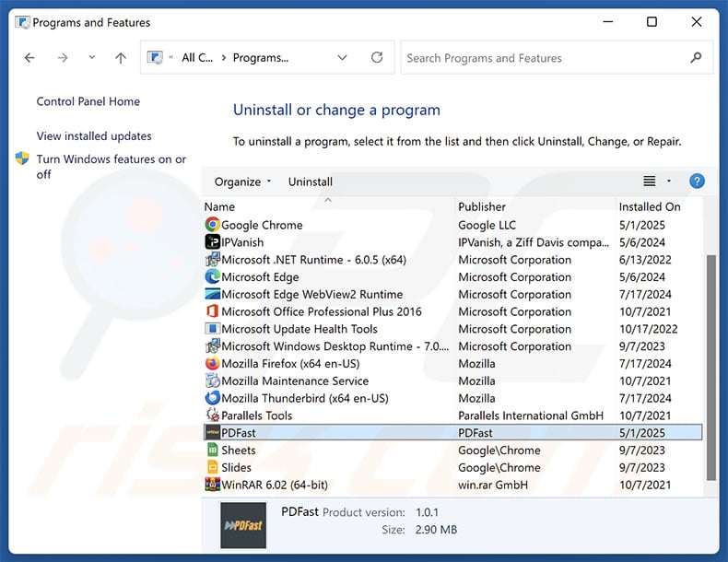The image size is (728, 562).
Task: Select Microsoft Office Professional Plus 2016
Action: pyautogui.click(x=322, y=311)
